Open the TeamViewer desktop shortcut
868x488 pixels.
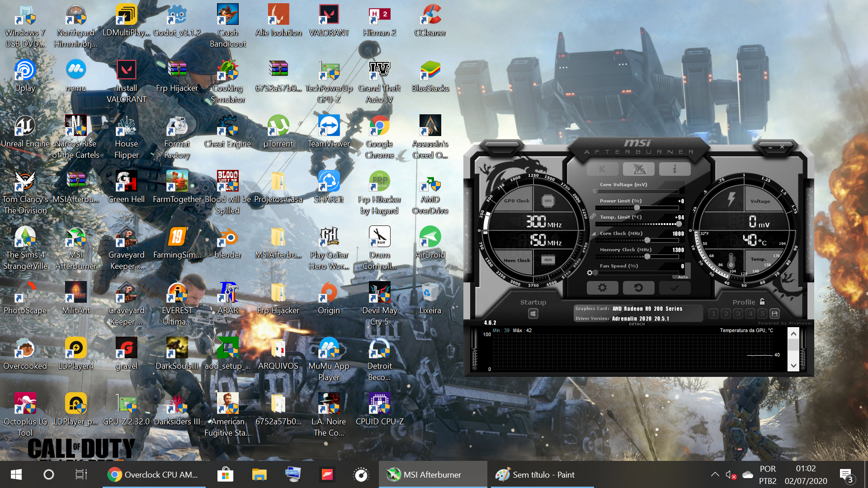pos(329,132)
